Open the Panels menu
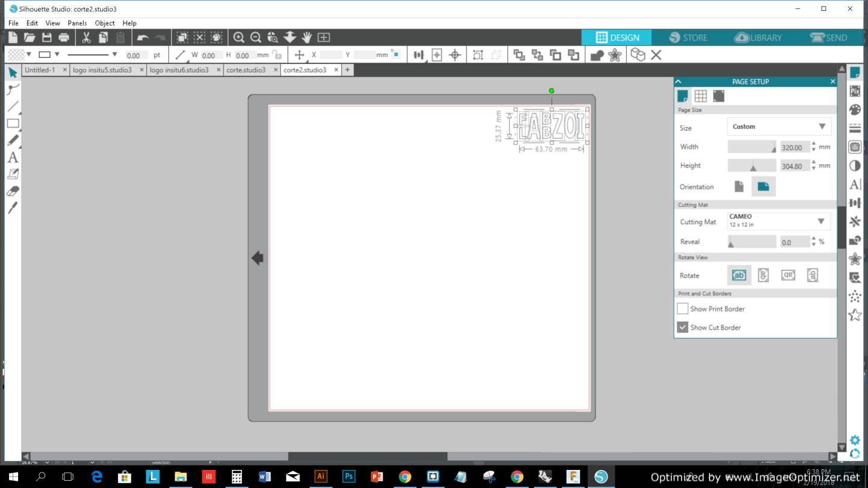Screen dimensions: 868x488 pos(77,23)
